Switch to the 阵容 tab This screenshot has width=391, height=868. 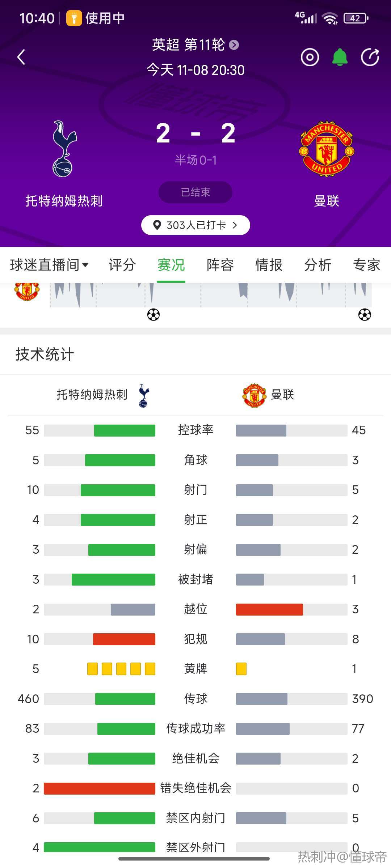(x=220, y=265)
